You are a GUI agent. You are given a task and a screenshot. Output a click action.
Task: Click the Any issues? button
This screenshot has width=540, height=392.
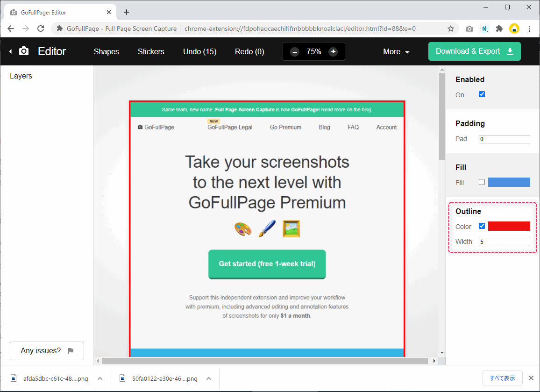[x=47, y=351]
